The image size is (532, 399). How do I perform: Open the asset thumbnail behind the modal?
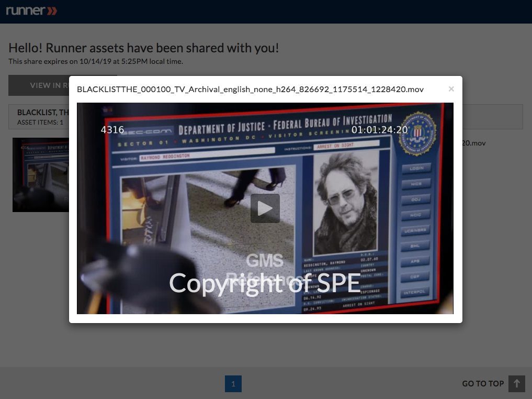pyautogui.click(x=41, y=175)
